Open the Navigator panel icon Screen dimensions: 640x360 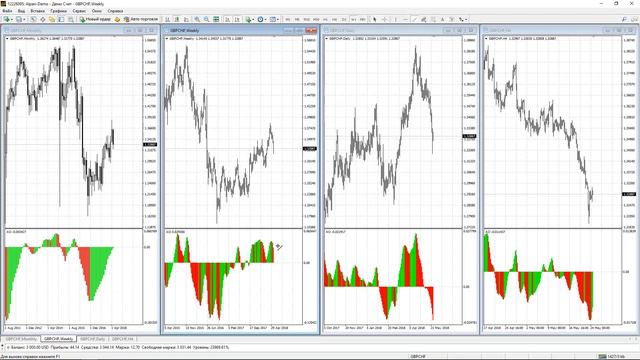[x=52, y=19]
